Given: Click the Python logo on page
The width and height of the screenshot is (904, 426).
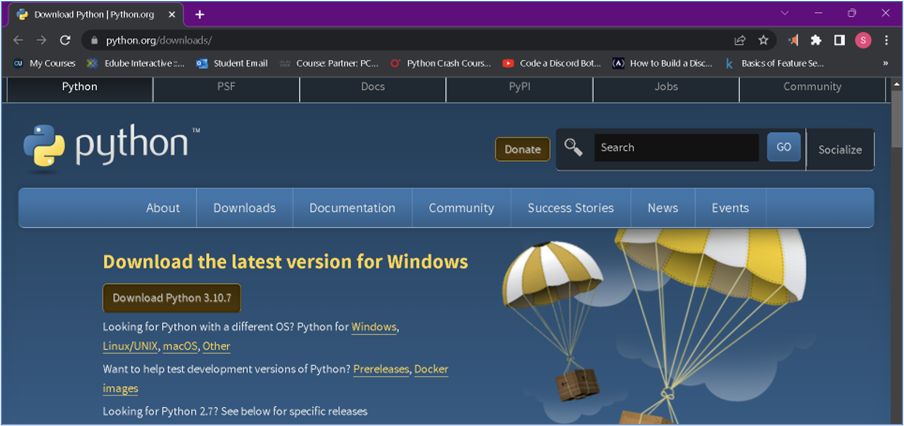Looking at the screenshot, I should [111, 148].
